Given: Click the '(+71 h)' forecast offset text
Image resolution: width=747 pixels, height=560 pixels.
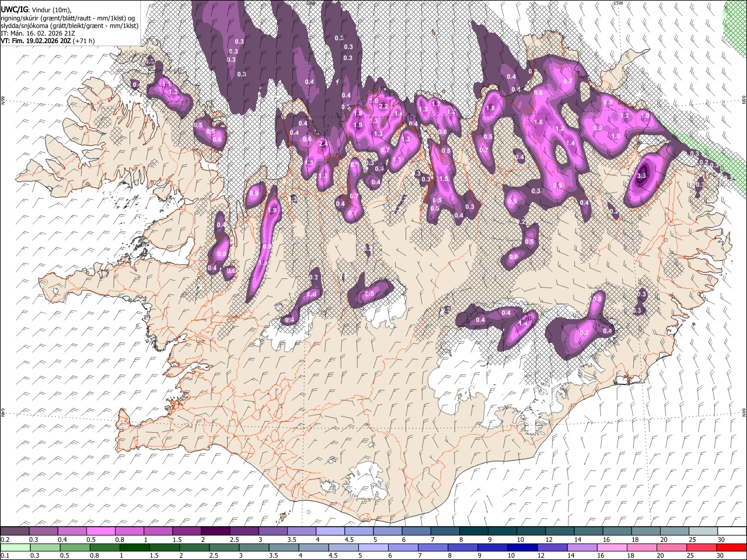Looking at the screenshot, I should (84, 41).
